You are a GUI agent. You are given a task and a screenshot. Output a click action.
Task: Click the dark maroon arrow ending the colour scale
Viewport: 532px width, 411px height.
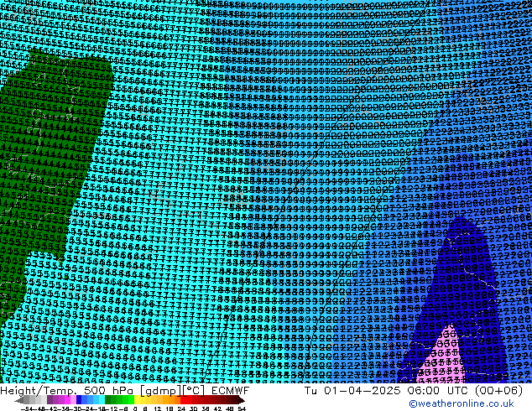(x=241, y=400)
